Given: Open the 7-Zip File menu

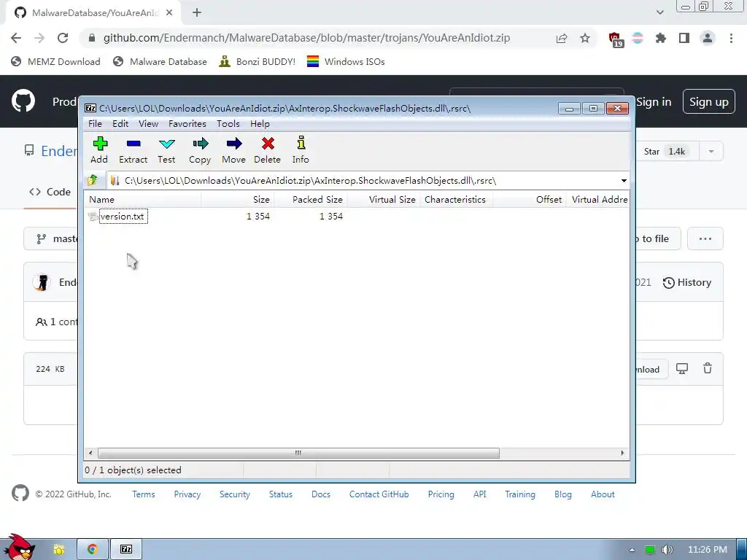Looking at the screenshot, I should click(95, 124).
